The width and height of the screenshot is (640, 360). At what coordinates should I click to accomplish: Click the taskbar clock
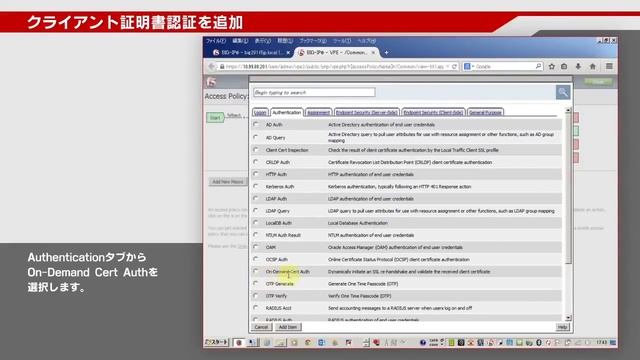pyautogui.click(x=601, y=342)
